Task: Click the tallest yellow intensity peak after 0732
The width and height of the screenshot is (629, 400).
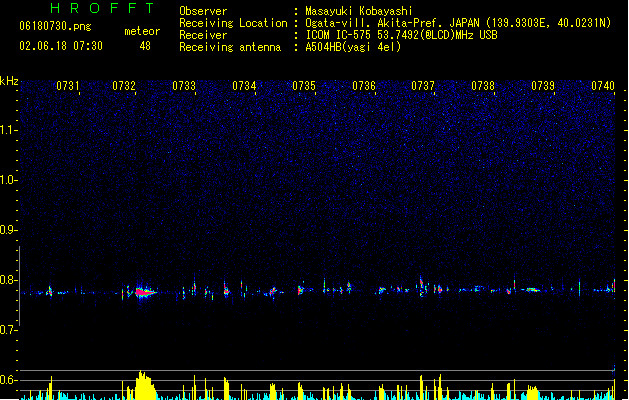Action: tap(145, 385)
